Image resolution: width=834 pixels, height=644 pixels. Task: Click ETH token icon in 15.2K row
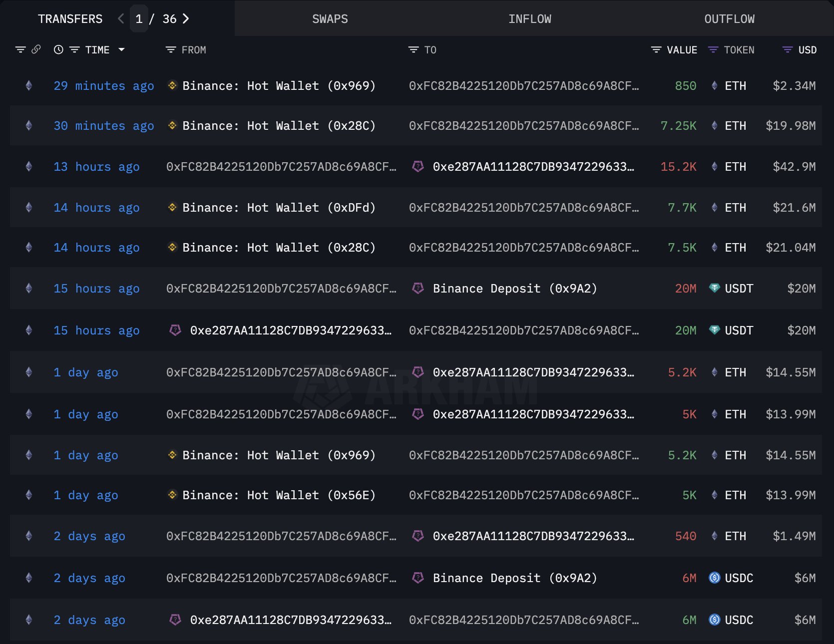[x=715, y=166]
